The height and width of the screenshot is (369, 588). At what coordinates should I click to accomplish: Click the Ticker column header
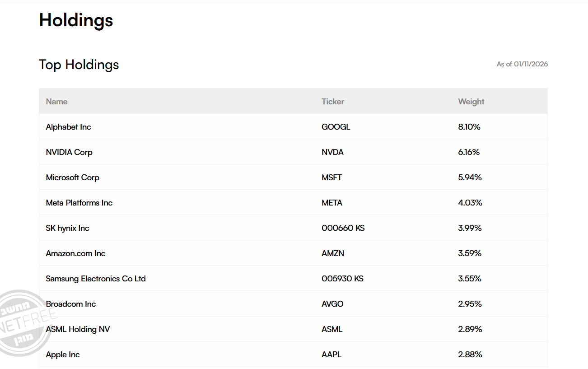[332, 102]
